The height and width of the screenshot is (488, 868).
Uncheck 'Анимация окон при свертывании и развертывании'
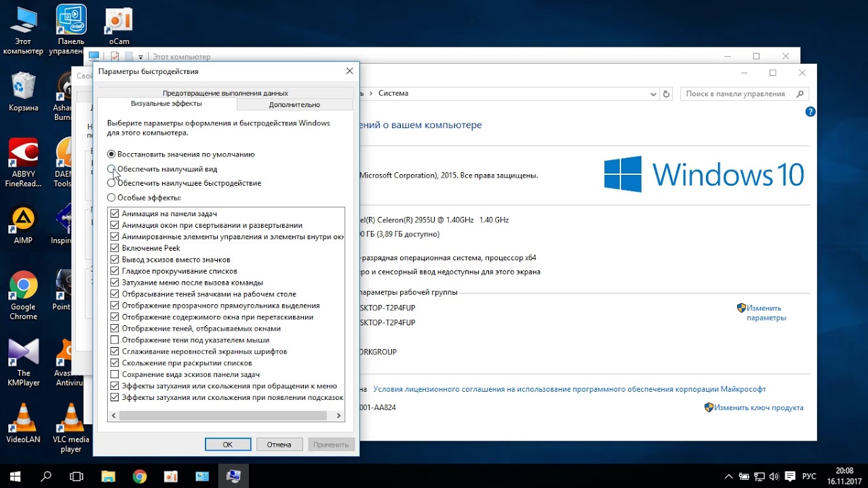point(115,225)
